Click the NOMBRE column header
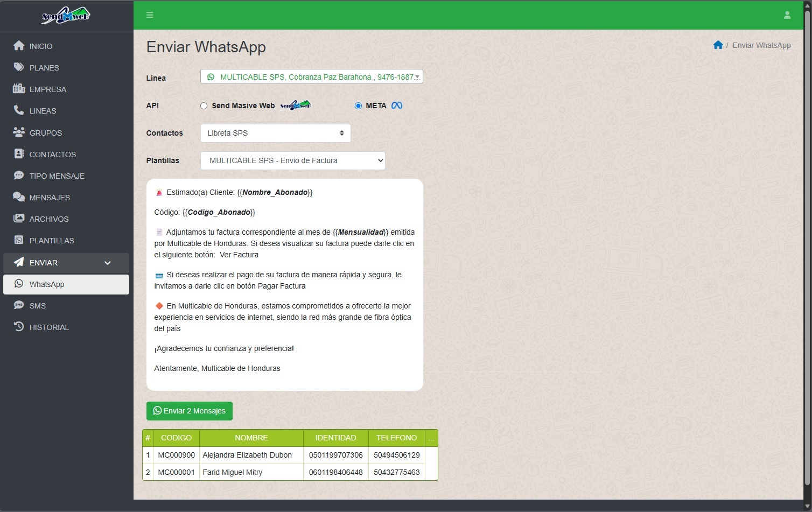812x512 pixels. coord(251,438)
